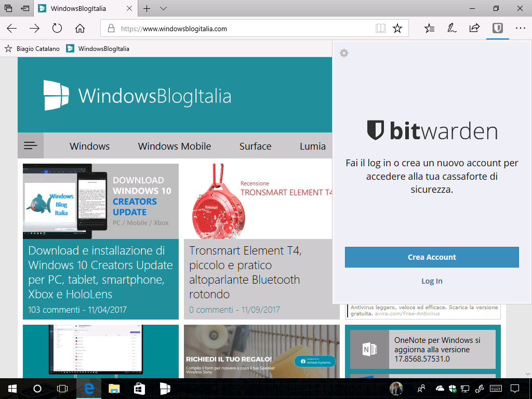Set these tabs aside
The image size is (532, 399).
point(25,8)
